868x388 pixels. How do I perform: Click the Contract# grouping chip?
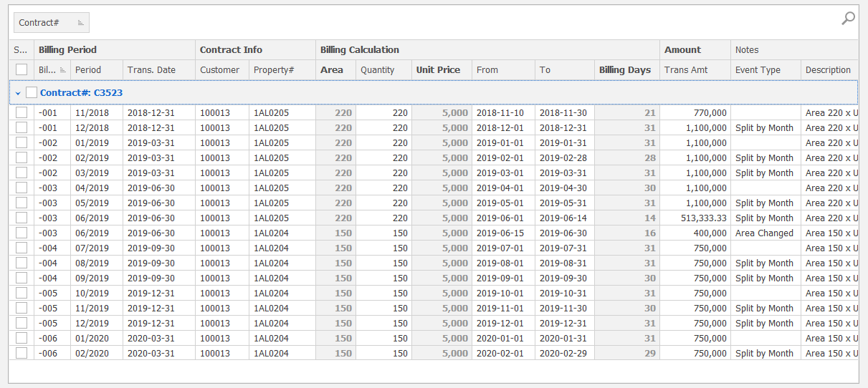coord(43,23)
